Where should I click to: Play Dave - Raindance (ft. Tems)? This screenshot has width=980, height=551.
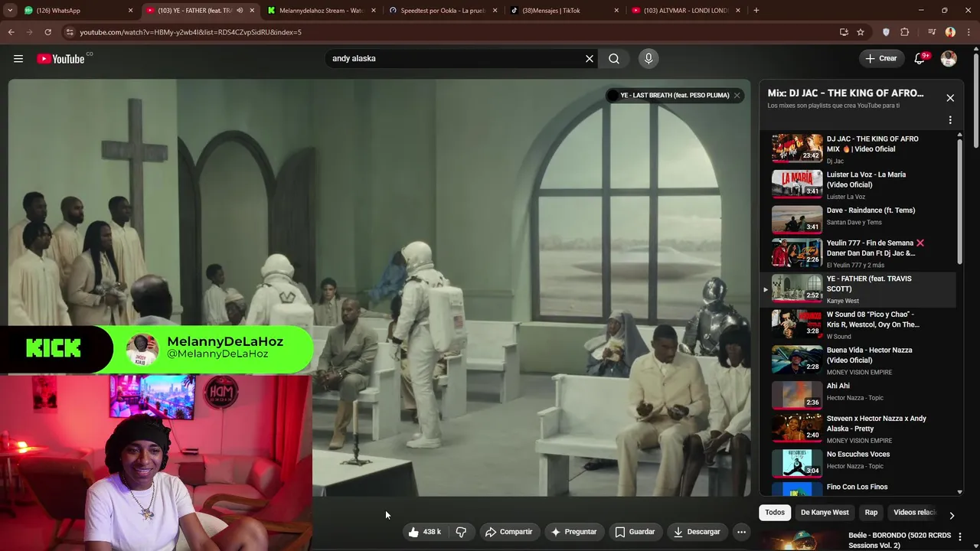click(857, 220)
